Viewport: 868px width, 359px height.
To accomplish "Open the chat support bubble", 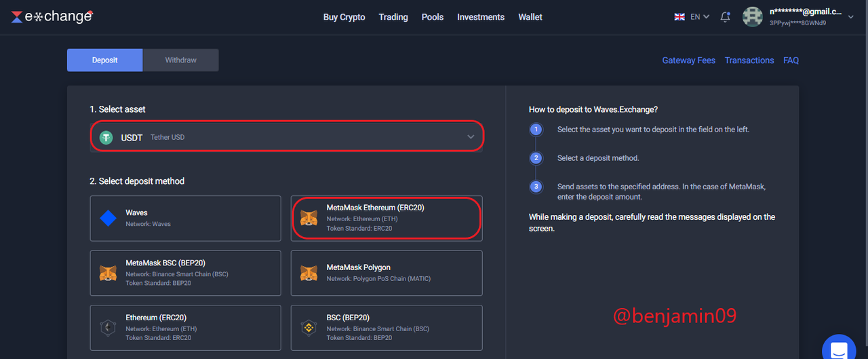I will (839, 349).
